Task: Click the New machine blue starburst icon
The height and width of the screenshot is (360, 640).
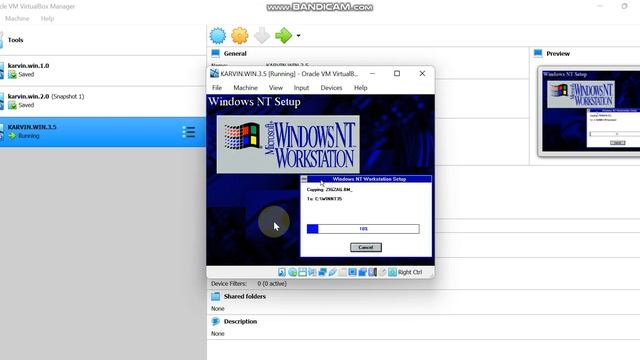Action: tap(218, 36)
